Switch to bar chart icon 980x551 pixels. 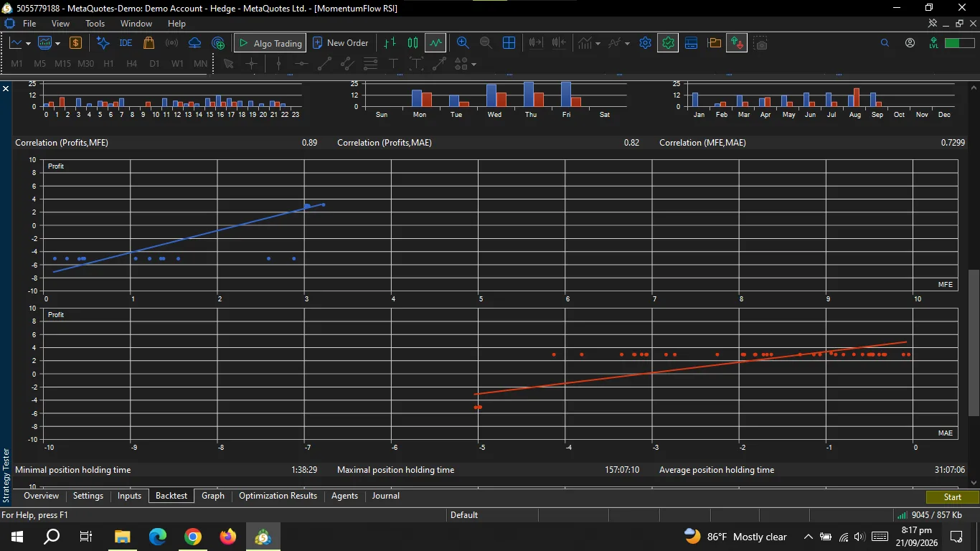pyautogui.click(x=390, y=43)
